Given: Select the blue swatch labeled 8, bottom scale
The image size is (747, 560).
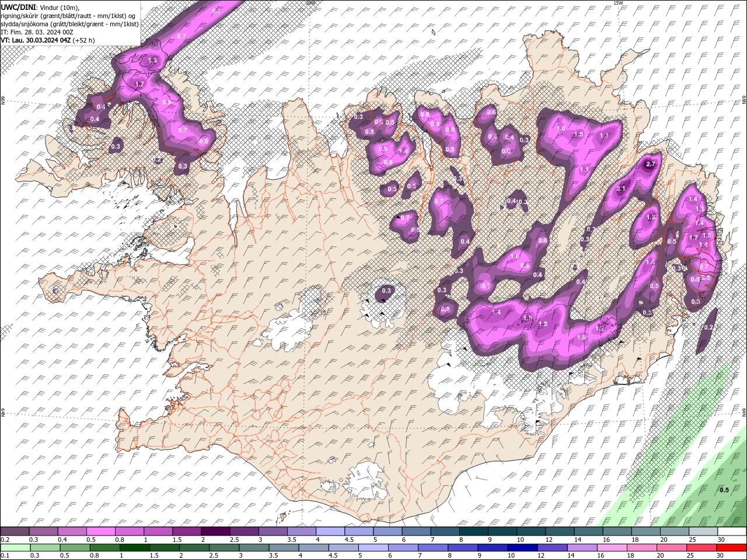Looking at the screenshot, I should click(463, 548).
